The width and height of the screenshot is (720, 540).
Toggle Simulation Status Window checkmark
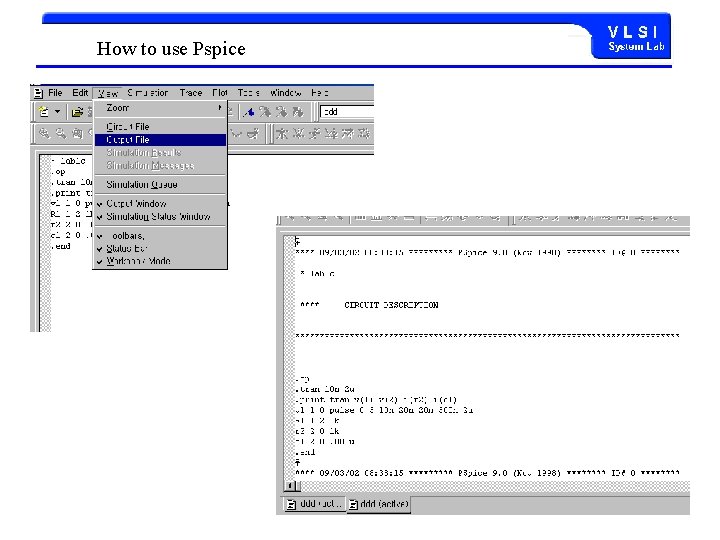click(x=160, y=216)
